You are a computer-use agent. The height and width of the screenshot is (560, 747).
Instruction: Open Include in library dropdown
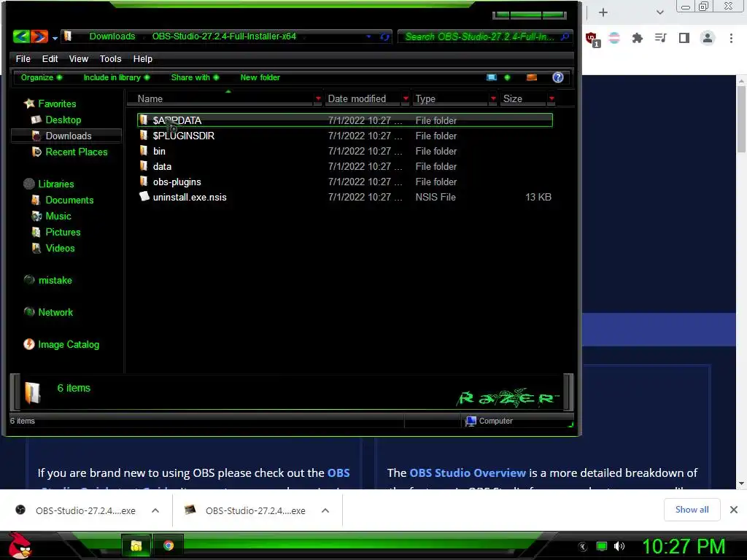click(116, 77)
